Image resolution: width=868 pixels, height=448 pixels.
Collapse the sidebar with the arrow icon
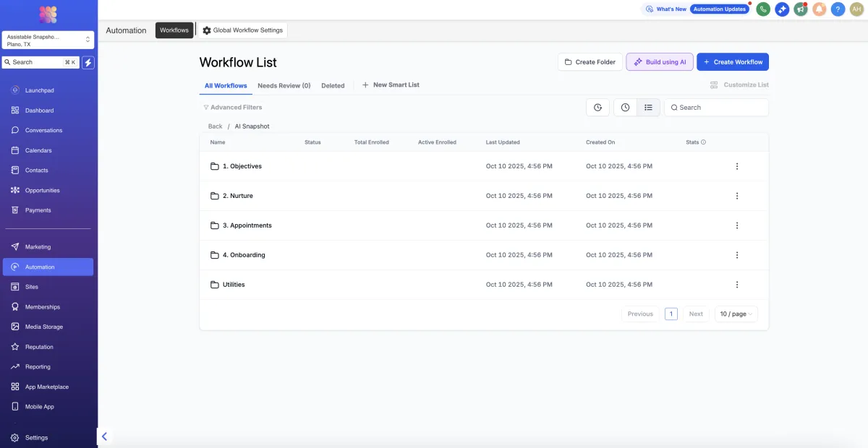point(104,436)
